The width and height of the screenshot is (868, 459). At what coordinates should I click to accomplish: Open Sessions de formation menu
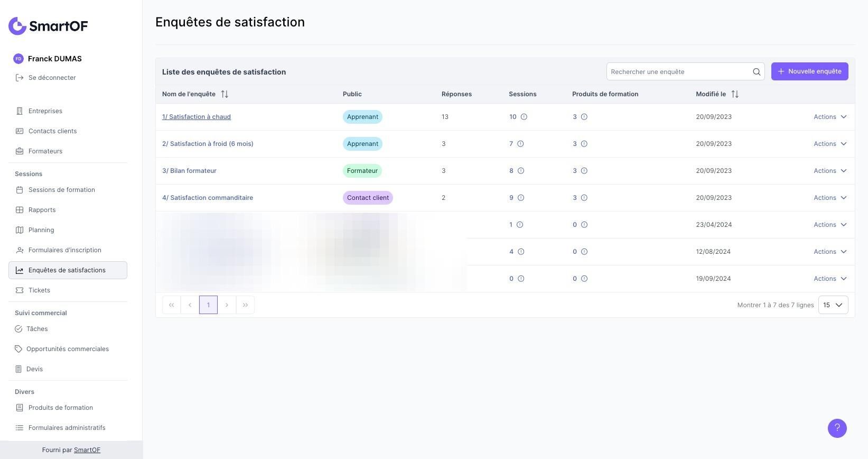coord(61,190)
